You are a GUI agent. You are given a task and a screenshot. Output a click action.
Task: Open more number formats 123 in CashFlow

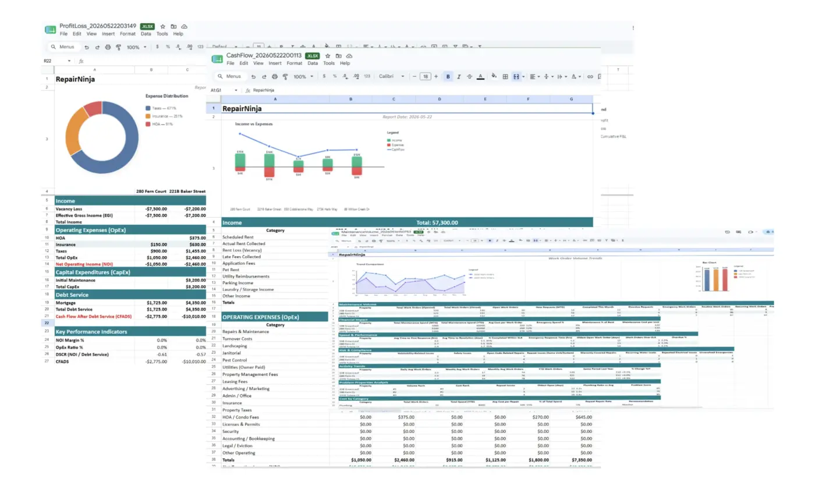[367, 76]
